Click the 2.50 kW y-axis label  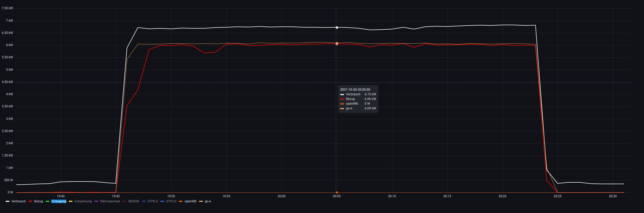pyautogui.click(x=7, y=131)
